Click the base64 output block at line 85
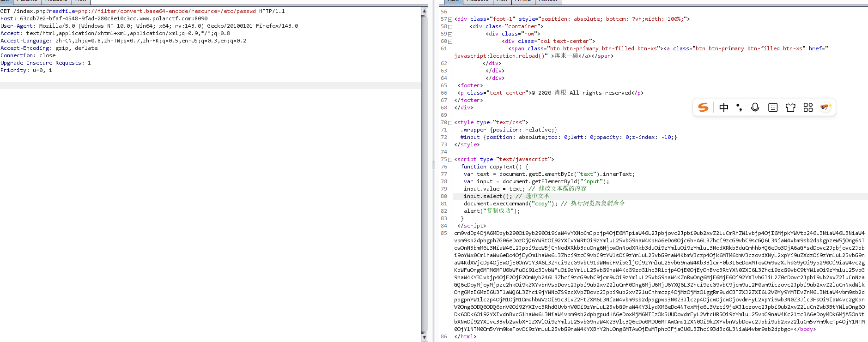Screen dimensions: 868x342 pyautogui.click(x=659, y=281)
